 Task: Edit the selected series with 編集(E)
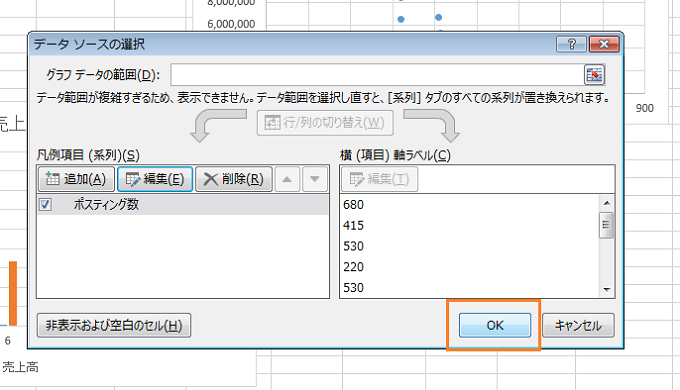(x=155, y=179)
